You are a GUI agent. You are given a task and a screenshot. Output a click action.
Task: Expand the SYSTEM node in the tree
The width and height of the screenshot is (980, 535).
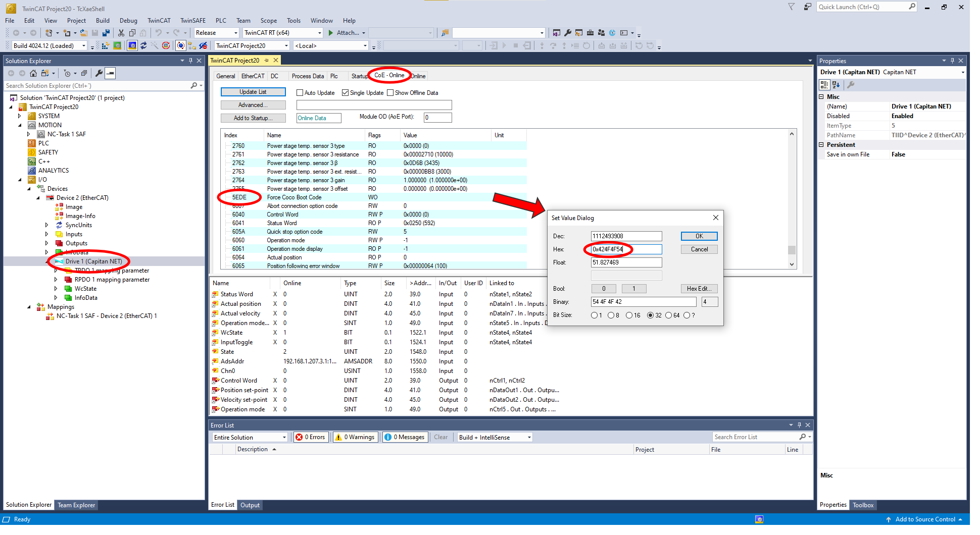click(20, 116)
